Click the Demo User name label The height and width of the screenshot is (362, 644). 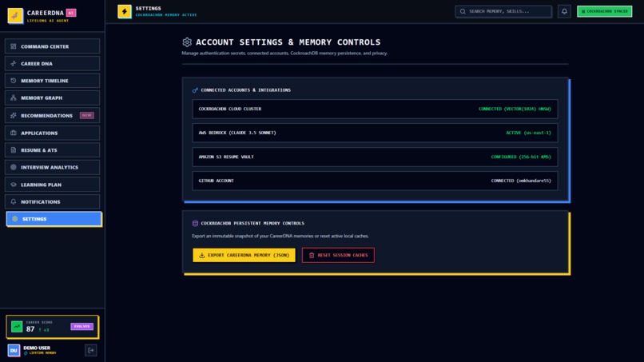click(x=37, y=348)
